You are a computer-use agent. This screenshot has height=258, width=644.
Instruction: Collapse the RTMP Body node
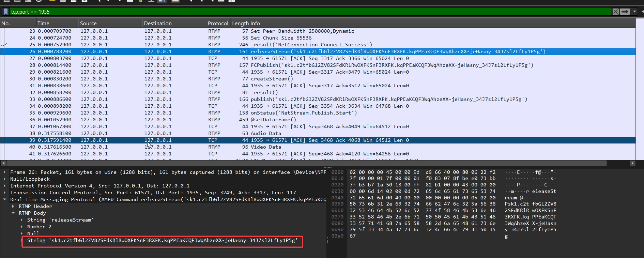13,213
